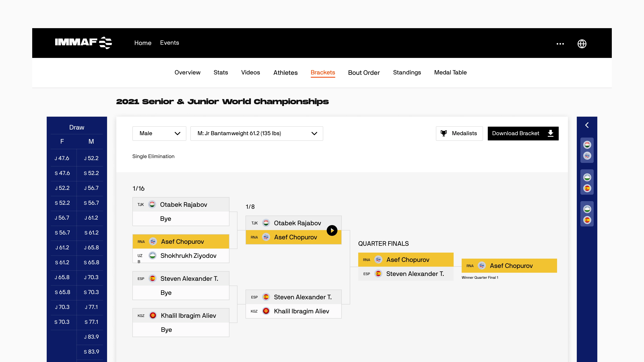Click Asef Chopurov in the Quarter Finals

[408, 260]
